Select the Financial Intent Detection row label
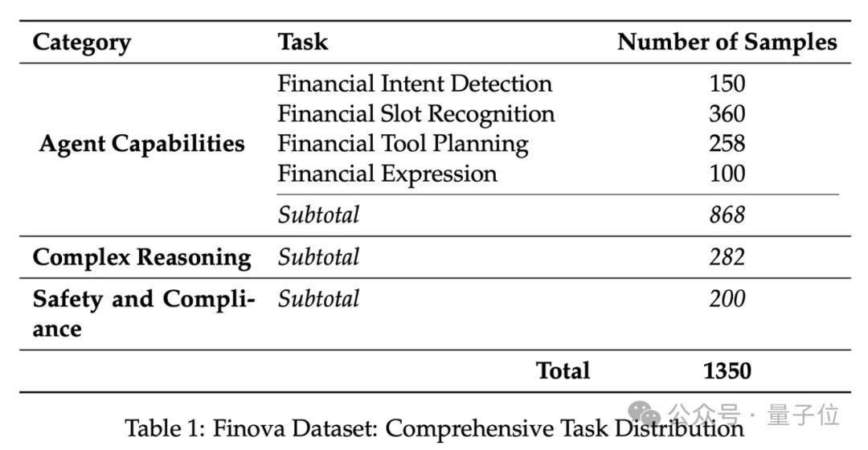This screenshot has width=868, height=450. (415, 84)
